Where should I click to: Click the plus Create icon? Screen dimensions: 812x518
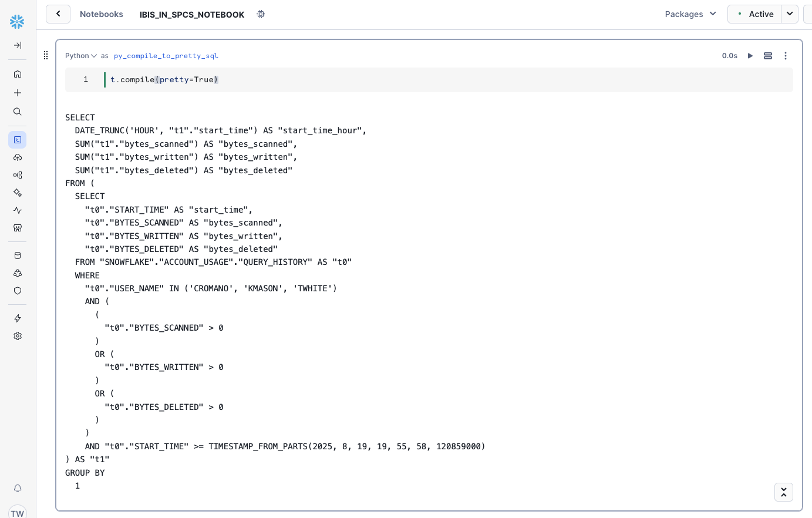[x=18, y=93]
